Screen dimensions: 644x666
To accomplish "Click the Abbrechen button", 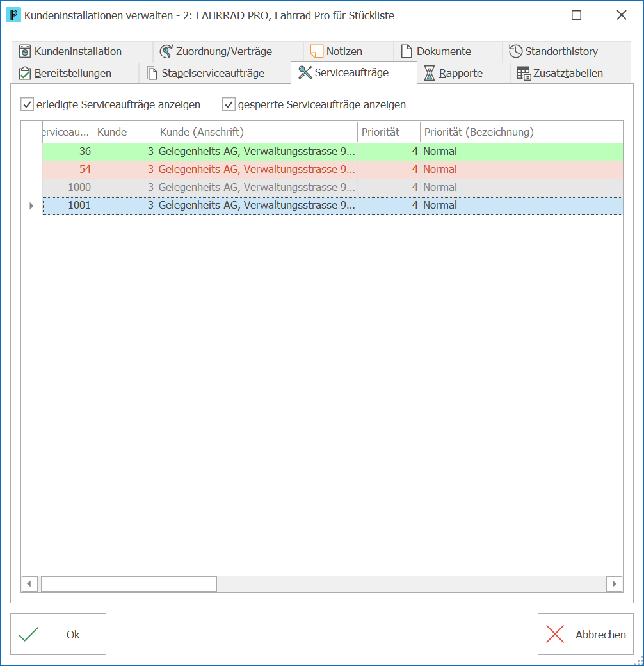I will [x=585, y=634].
